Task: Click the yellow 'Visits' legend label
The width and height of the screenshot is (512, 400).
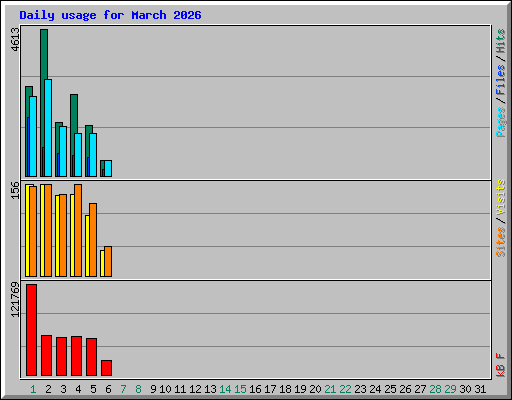Action: (500, 198)
